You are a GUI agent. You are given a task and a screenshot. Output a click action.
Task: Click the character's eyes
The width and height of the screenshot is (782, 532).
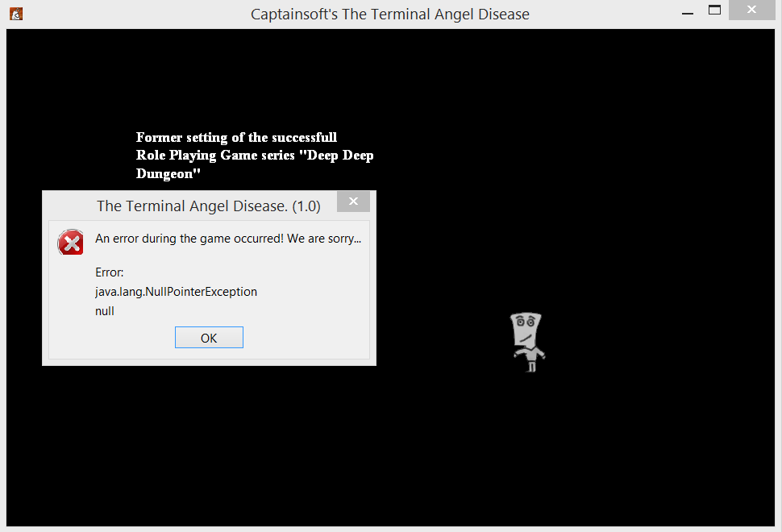525,322
